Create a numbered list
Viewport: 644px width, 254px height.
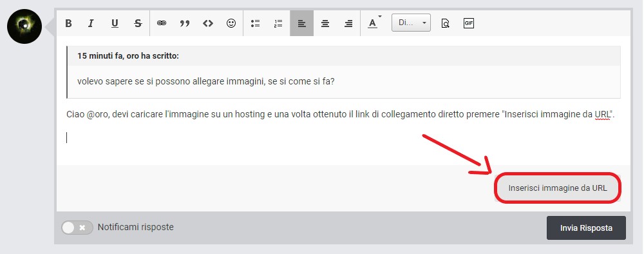click(x=278, y=23)
